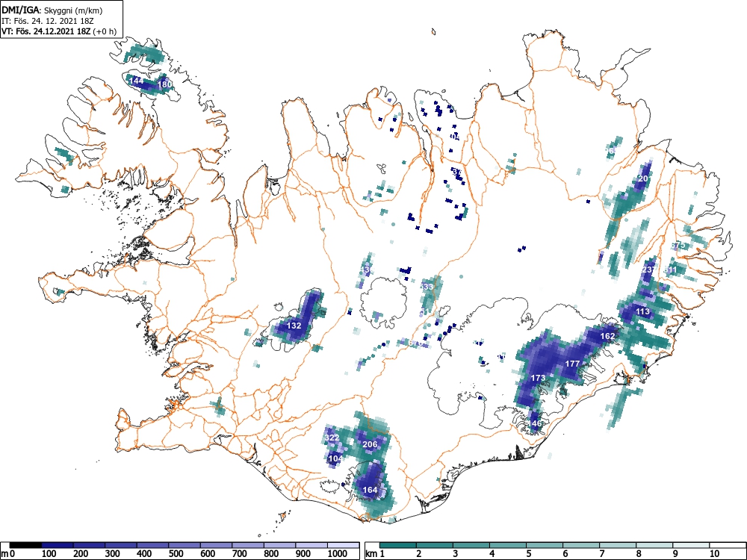Viewport: 747px width, 560px height.
Task: Click the '300' tick label in meter legend
Action: (x=113, y=554)
